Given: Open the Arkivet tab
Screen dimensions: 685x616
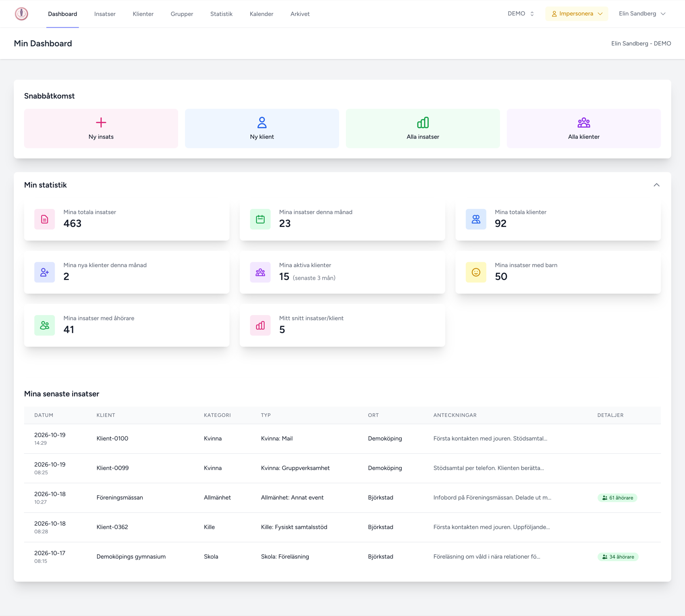Looking at the screenshot, I should click(x=300, y=14).
